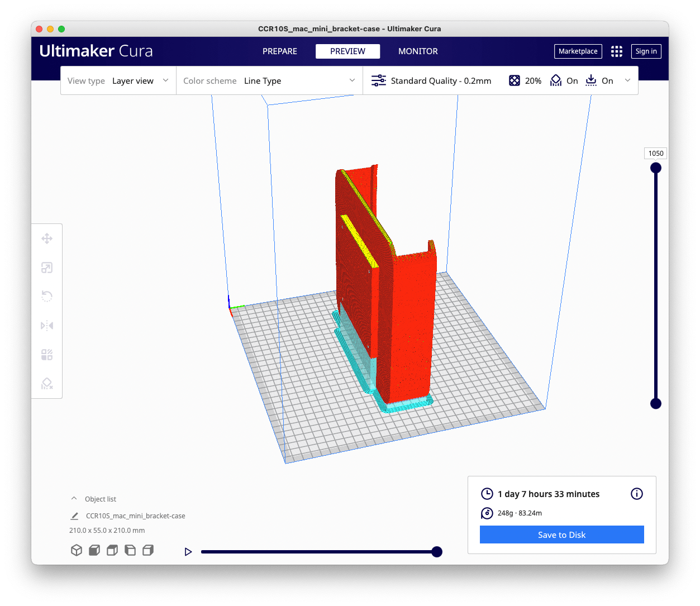This screenshot has height=606, width=700.
Task: Open the Color scheme dropdown
Action: pos(269,81)
